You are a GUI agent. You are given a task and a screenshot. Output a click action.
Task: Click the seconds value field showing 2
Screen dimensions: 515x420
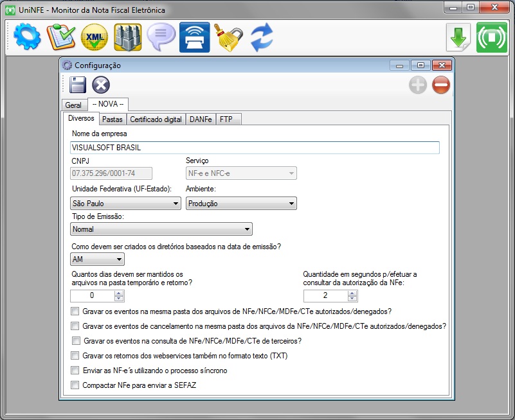[325, 295]
